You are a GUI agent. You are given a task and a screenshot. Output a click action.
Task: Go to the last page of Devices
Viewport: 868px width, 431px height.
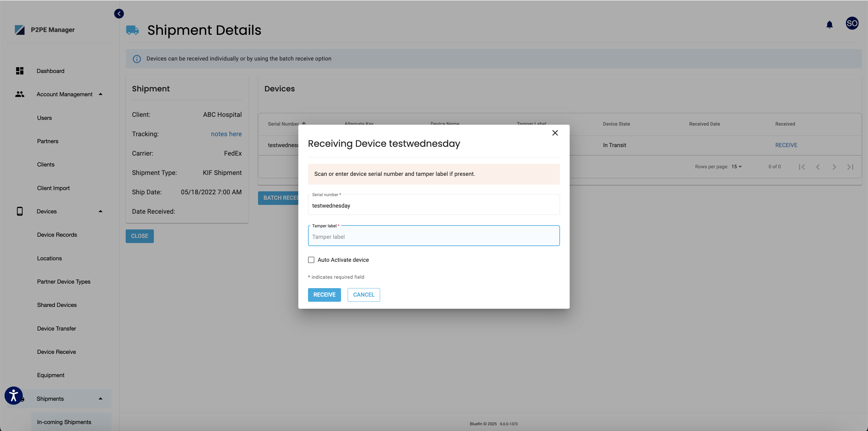pyautogui.click(x=850, y=166)
